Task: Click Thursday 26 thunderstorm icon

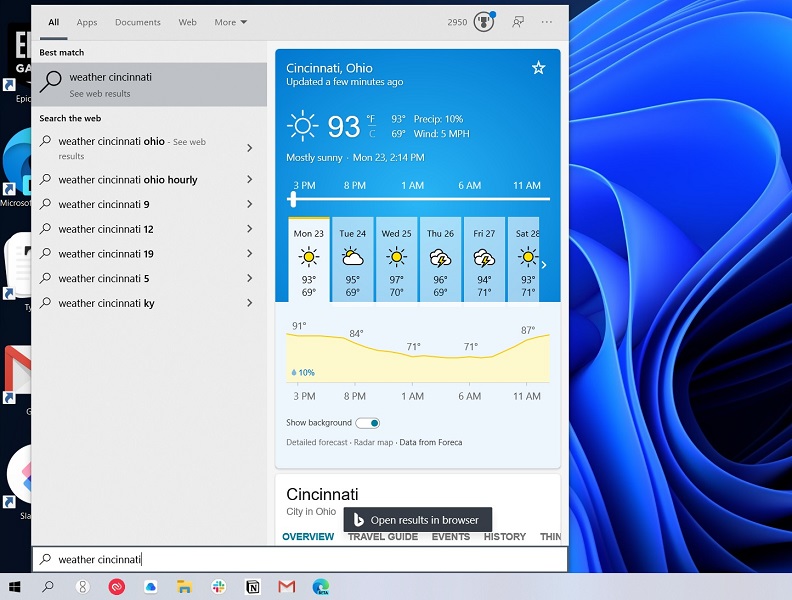Action: [440, 258]
